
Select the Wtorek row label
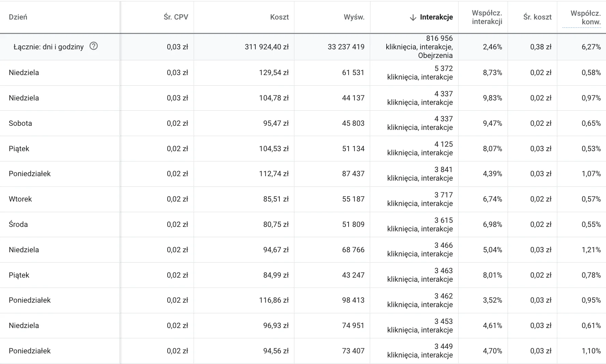(x=21, y=199)
